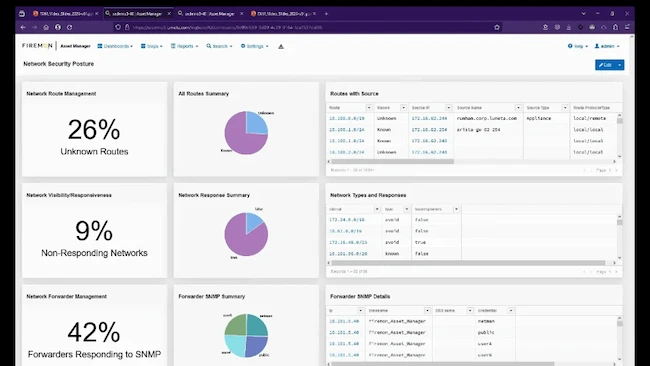Select the netman credential cell
This screenshot has width=650, height=366.
click(486, 321)
